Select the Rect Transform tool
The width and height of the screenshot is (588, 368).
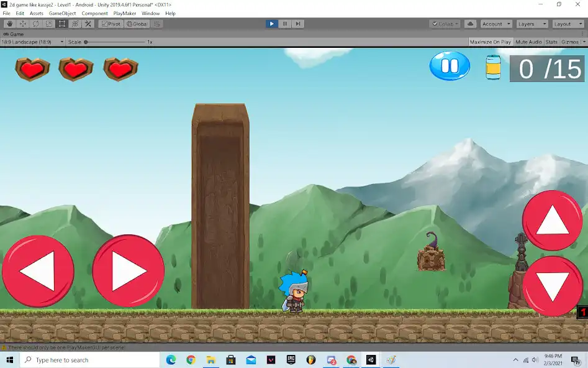tap(61, 24)
